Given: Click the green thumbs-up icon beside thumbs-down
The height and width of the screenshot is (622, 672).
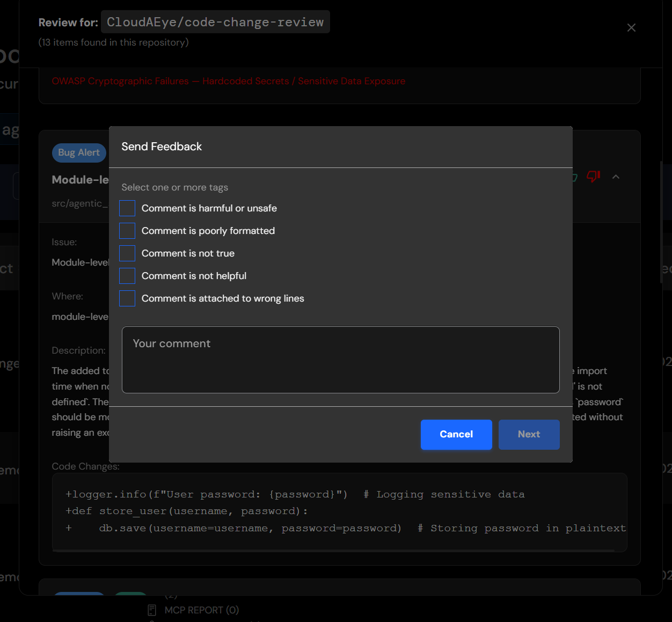Looking at the screenshot, I should coord(575,177).
